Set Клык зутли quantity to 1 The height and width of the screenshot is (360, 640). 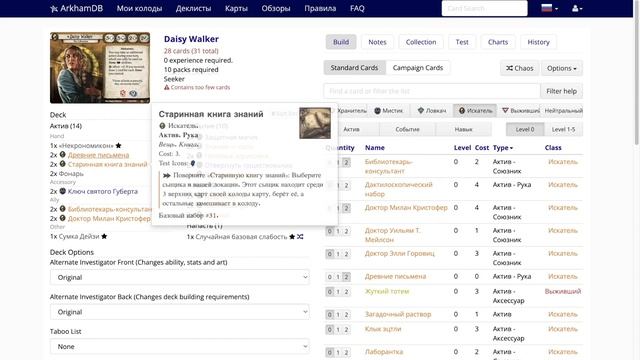(338, 329)
